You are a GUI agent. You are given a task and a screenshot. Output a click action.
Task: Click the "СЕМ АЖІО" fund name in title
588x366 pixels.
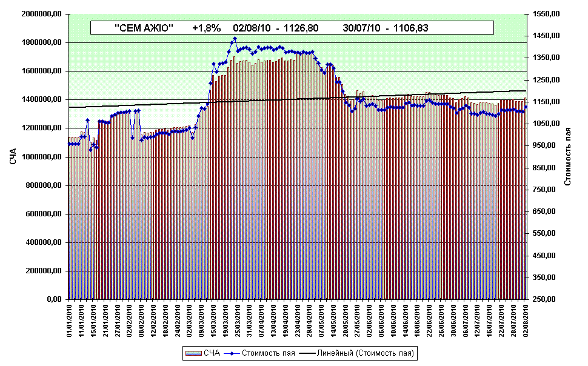(x=144, y=28)
